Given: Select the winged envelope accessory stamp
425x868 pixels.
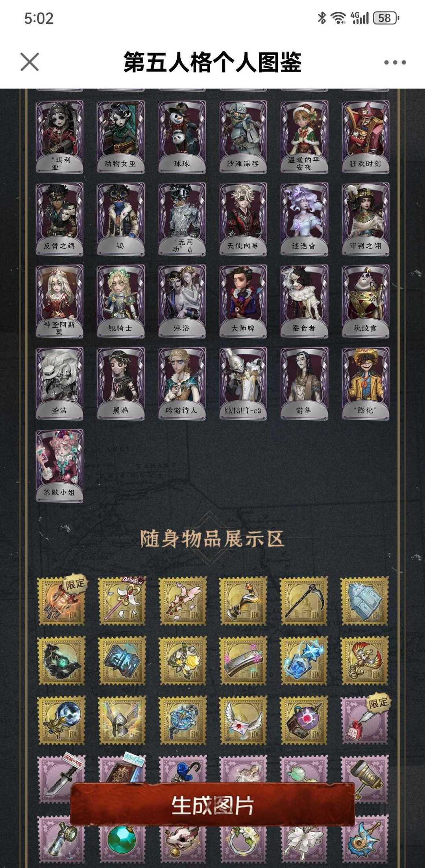Looking at the screenshot, I should coord(243,720).
